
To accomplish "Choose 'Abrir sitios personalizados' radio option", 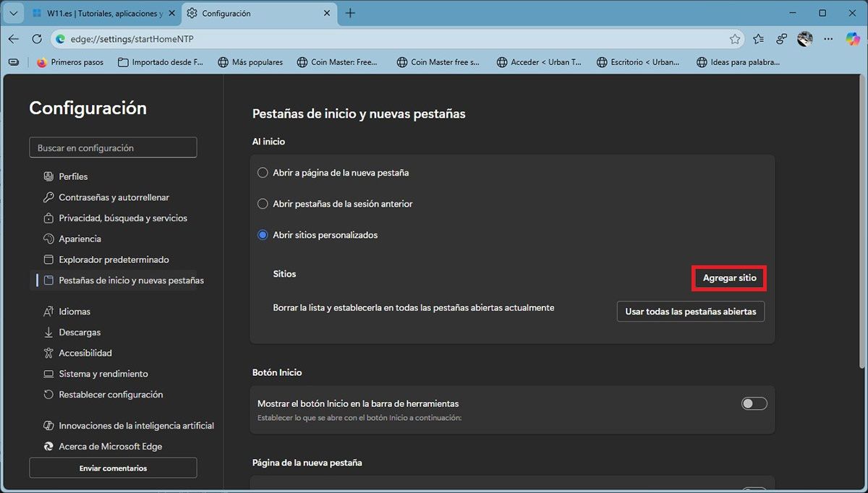I will pyautogui.click(x=263, y=235).
